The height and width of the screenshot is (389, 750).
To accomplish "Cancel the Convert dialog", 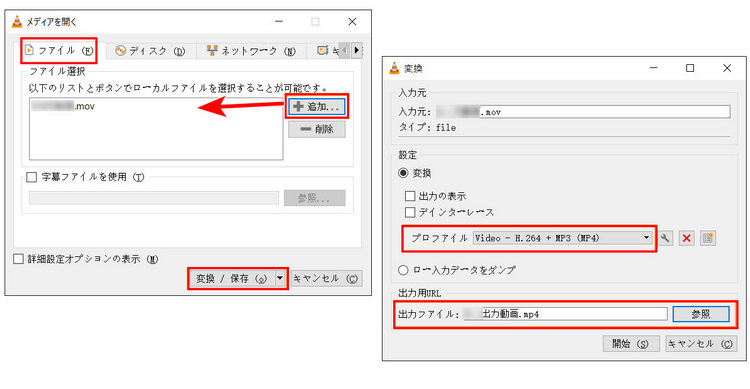I will [x=701, y=344].
